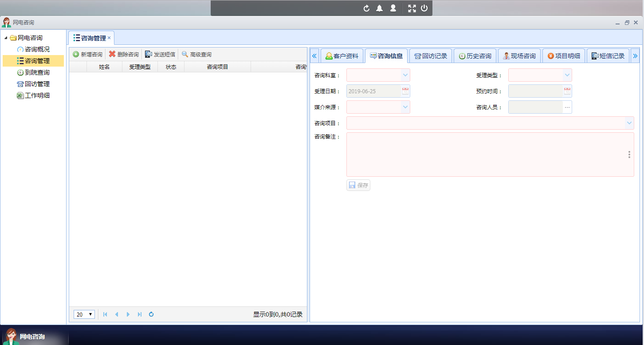The height and width of the screenshot is (345, 644).
Task: Click 新增咨询 toolbar button
Action: click(x=88, y=55)
